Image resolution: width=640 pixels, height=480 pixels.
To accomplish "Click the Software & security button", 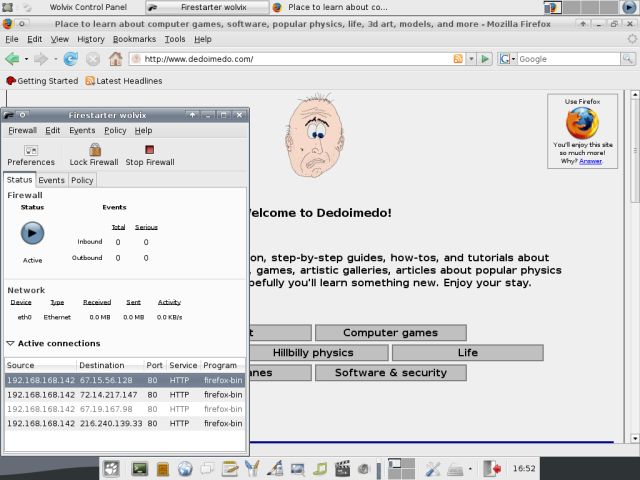I will 390,373.
